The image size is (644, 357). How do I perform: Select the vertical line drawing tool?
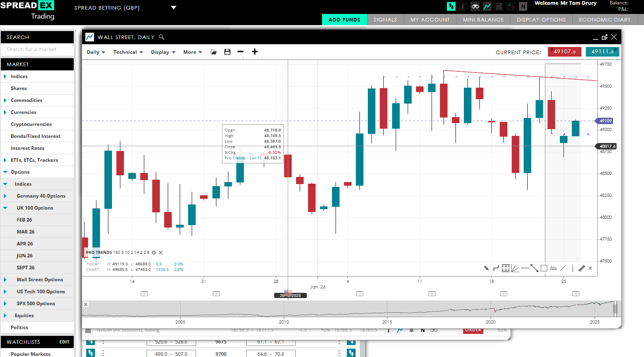[573, 268]
